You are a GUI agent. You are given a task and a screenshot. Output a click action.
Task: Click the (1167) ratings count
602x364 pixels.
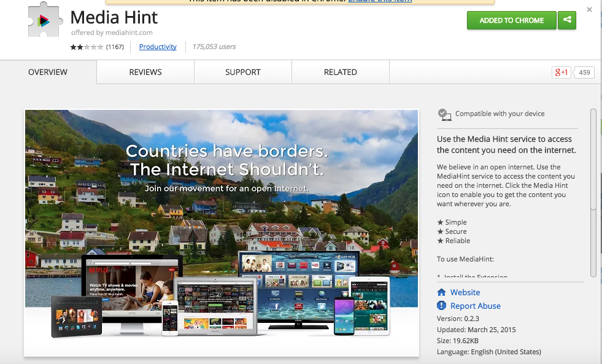click(115, 47)
